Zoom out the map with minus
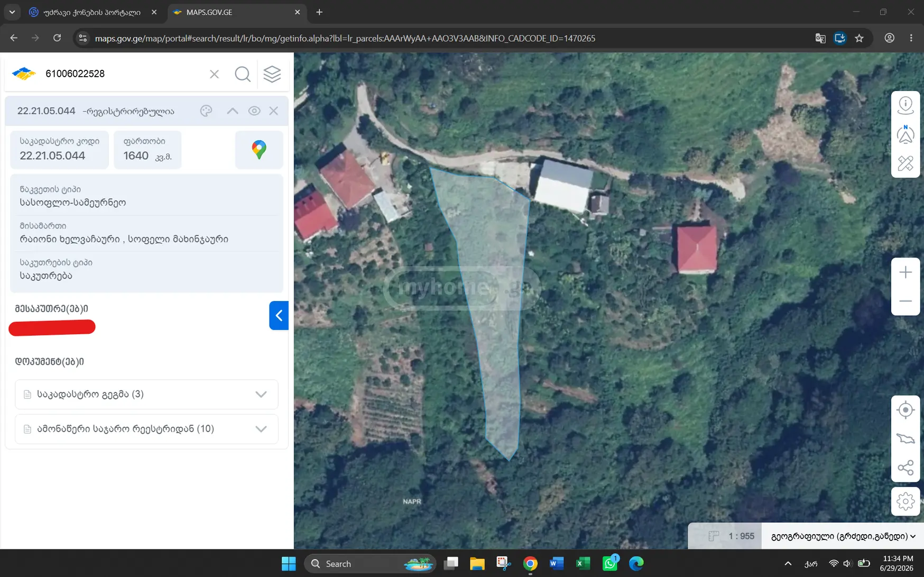This screenshot has height=577, width=924. (905, 301)
